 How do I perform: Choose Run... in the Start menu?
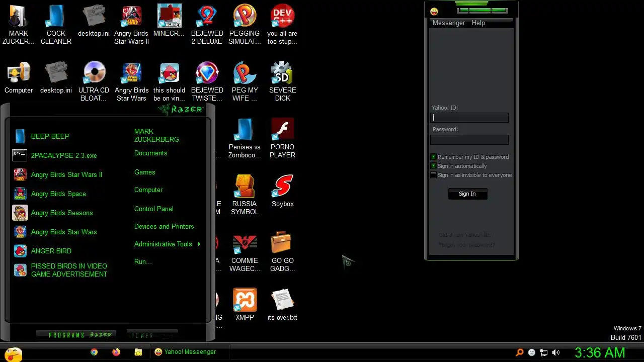pyautogui.click(x=143, y=261)
